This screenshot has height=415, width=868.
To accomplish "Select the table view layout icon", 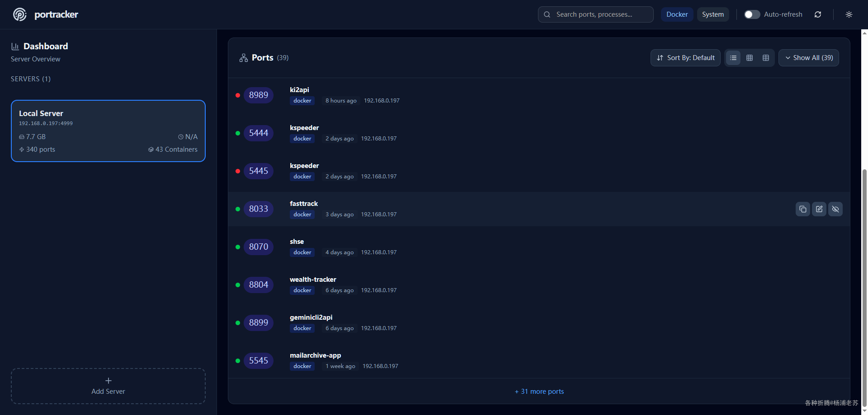I will coord(766,58).
